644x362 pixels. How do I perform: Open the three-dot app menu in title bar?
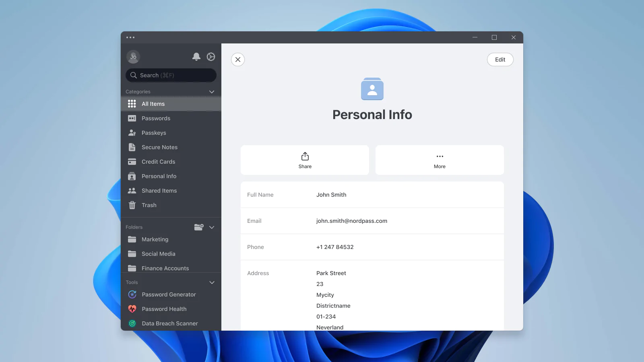pyautogui.click(x=130, y=37)
